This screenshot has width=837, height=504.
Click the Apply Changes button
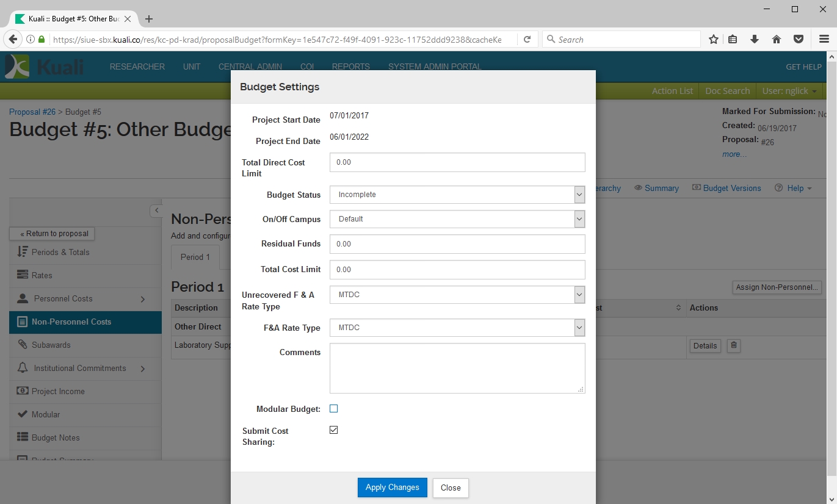coord(392,488)
